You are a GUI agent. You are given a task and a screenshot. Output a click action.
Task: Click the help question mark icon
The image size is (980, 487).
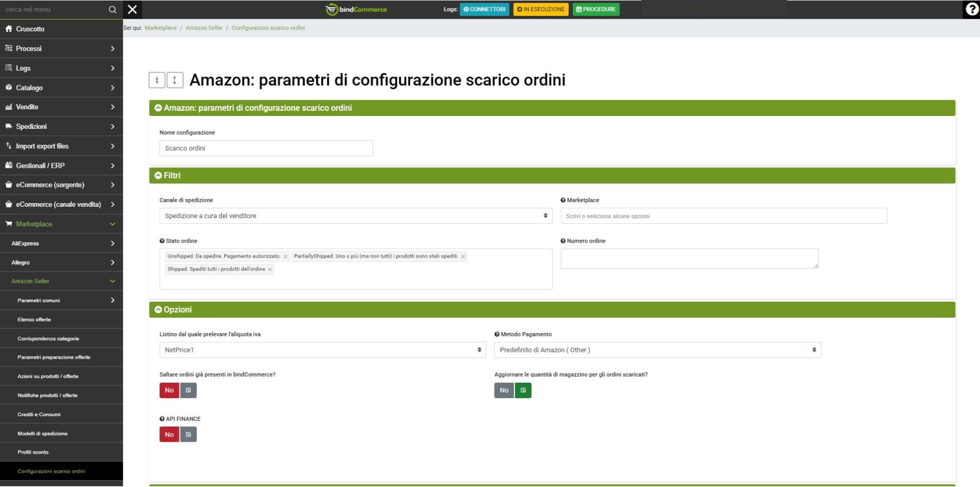point(972,10)
